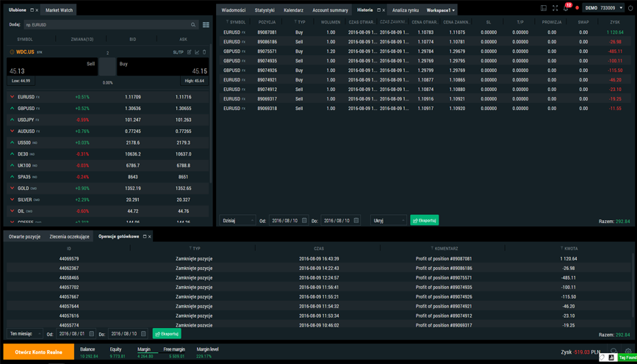
Task: Click the layout panel icon in top bar
Action: [544, 8]
